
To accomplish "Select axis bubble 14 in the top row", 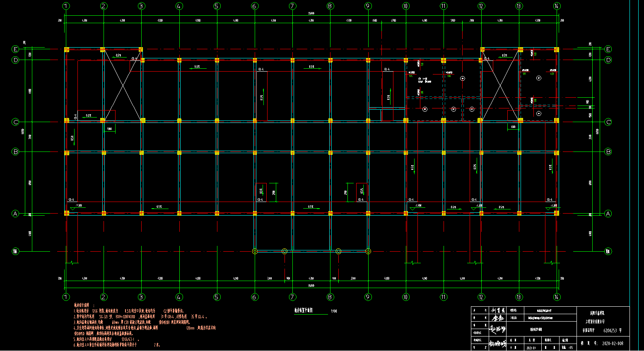I will (557, 6).
